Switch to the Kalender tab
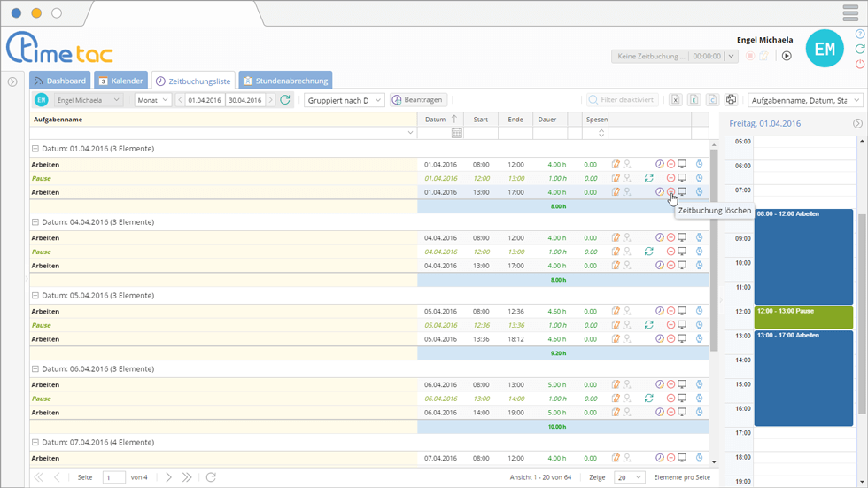 120,81
